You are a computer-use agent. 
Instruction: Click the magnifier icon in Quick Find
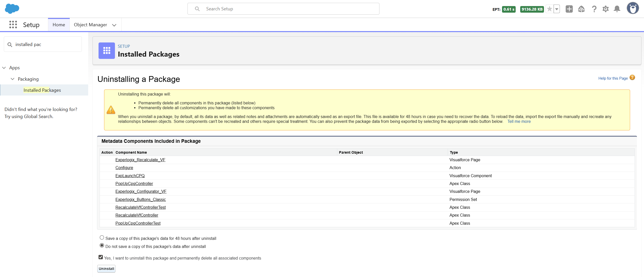click(10, 44)
